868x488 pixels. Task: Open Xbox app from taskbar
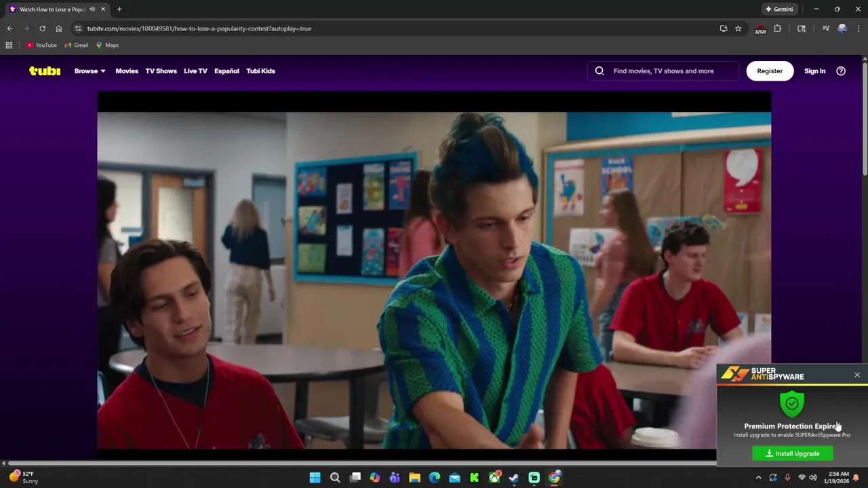click(494, 478)
